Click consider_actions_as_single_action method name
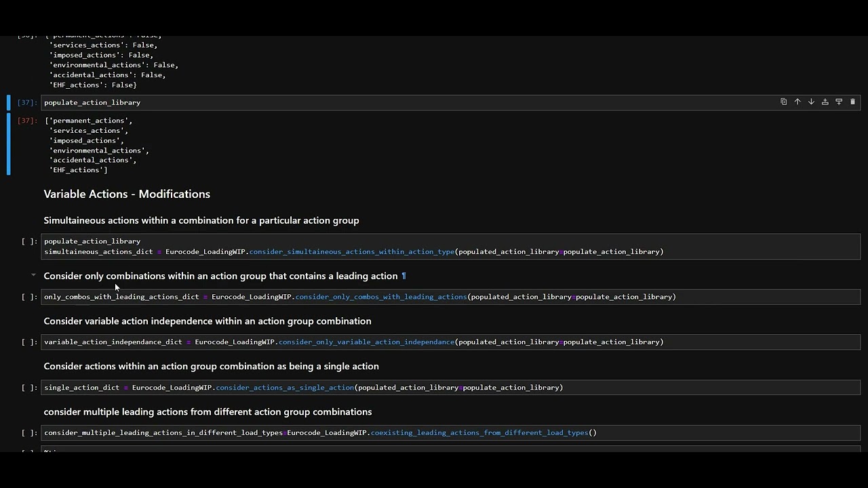This screenshot has height=488, width=868. pyautogui.click(x=285, y=388)
